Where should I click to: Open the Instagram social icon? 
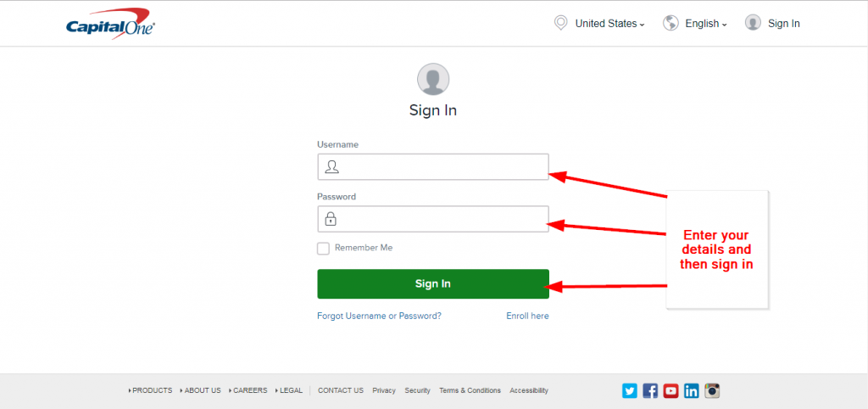tap(712, 390)
